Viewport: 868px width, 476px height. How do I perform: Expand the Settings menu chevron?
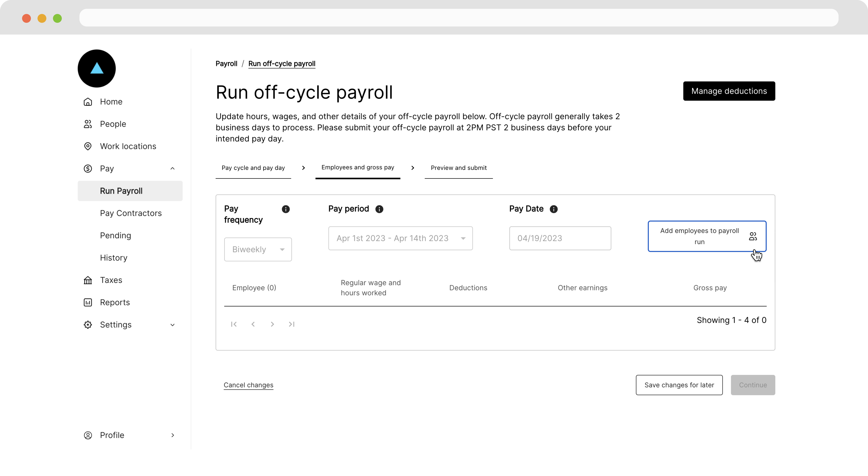pyautogui.click(x=172, y=325)
